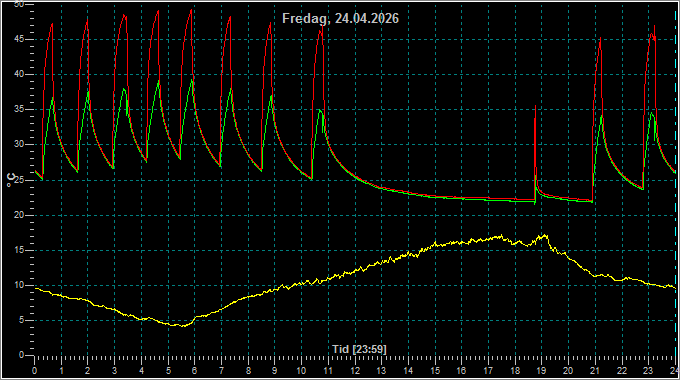Click the 20 label on temperature axis

coord(19,215)
